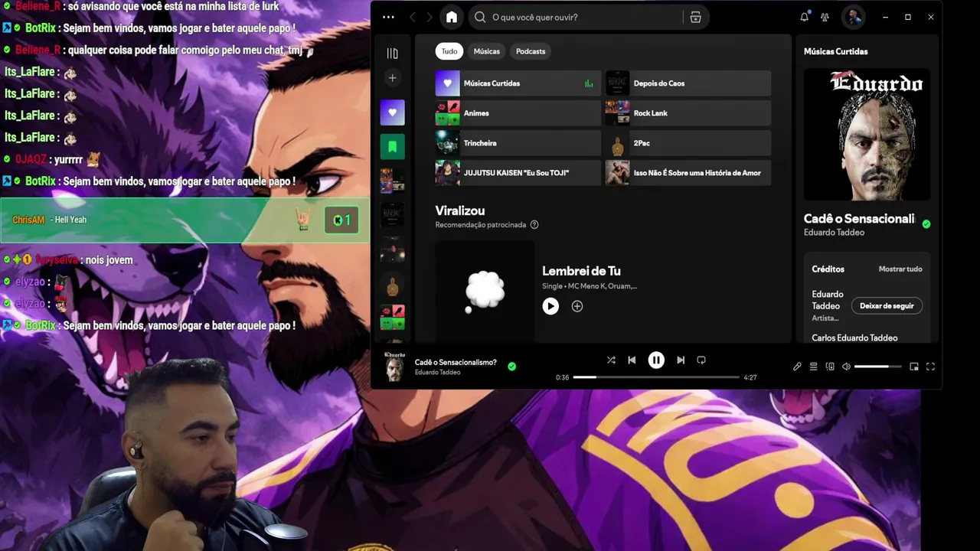Add Lembrei de Tu to library
The width and height of the screenshot is (980, 551).
point(577,306)
